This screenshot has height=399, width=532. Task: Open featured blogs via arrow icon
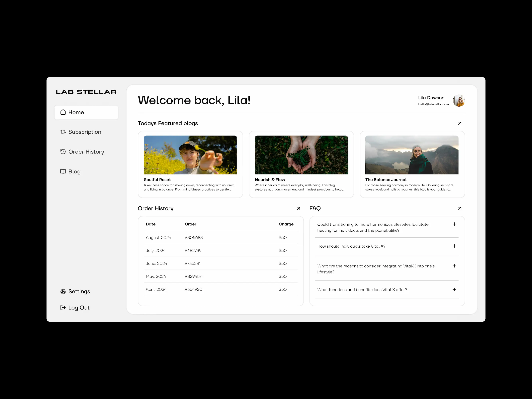pos(460,123)
